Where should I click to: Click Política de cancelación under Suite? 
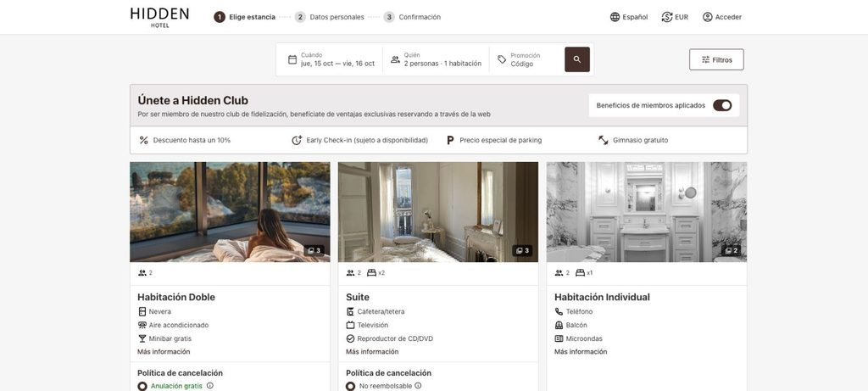coord(388,373)
